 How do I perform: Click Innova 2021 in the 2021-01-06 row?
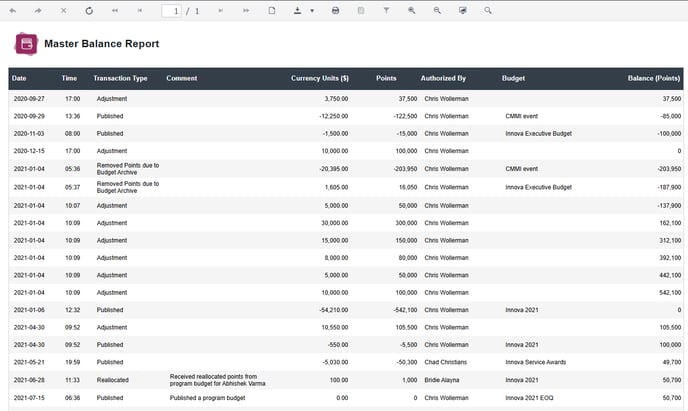tap(522, 310)
